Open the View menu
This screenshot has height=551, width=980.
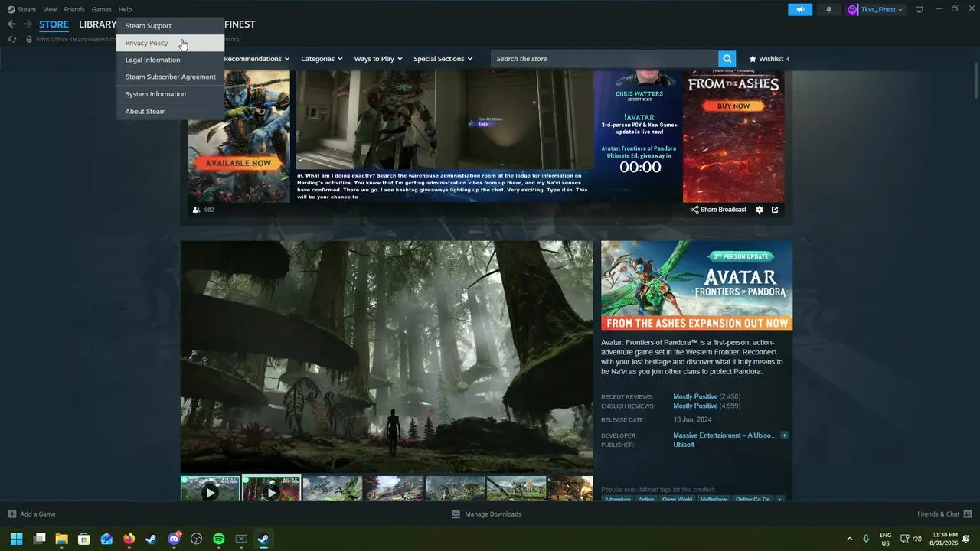pyautogui.click(x=50, y=9)
